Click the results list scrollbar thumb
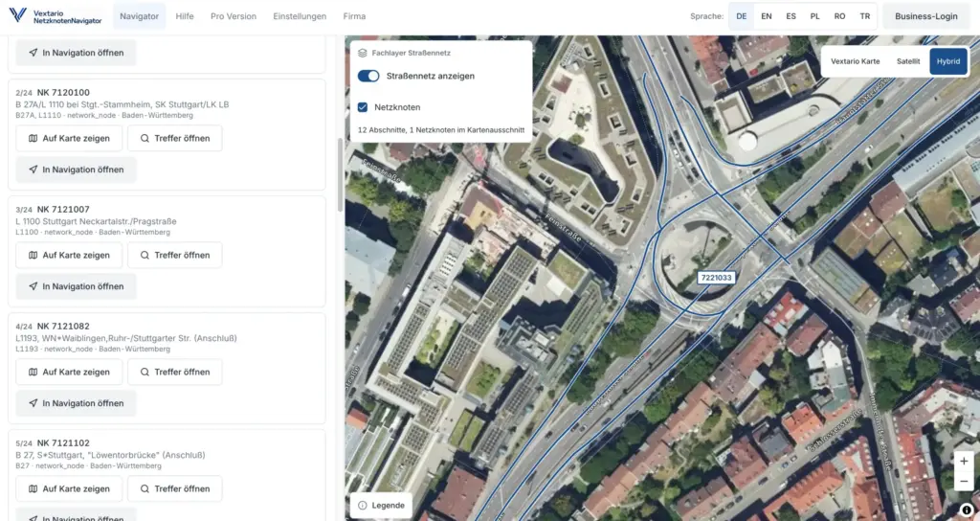 pyautogui.click(x=340, y=175)
